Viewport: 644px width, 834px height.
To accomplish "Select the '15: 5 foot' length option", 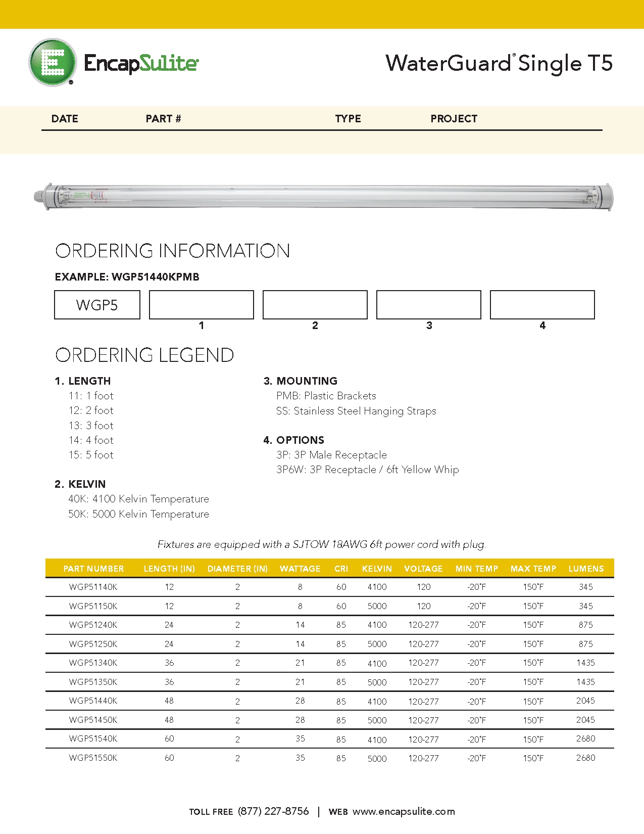I will click(x=91, y=455).
